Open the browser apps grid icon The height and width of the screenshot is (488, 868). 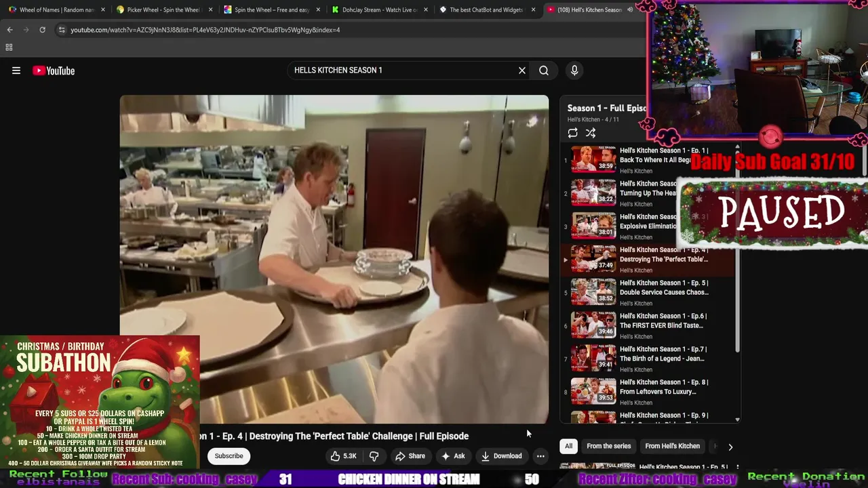9,47
